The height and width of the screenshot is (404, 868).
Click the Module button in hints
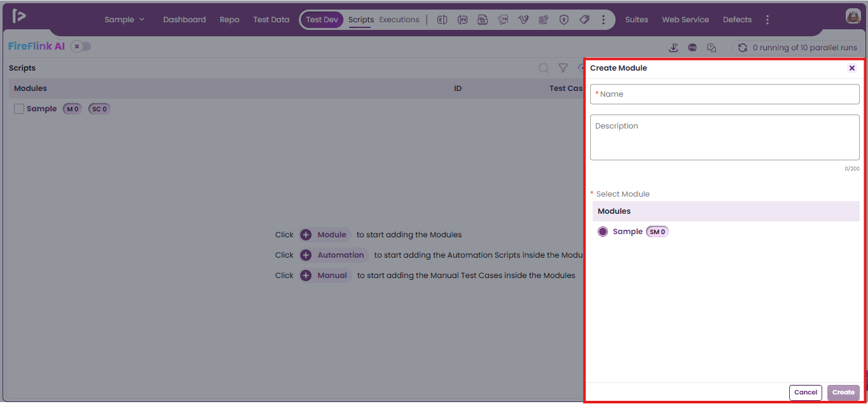tap(325, 235)
